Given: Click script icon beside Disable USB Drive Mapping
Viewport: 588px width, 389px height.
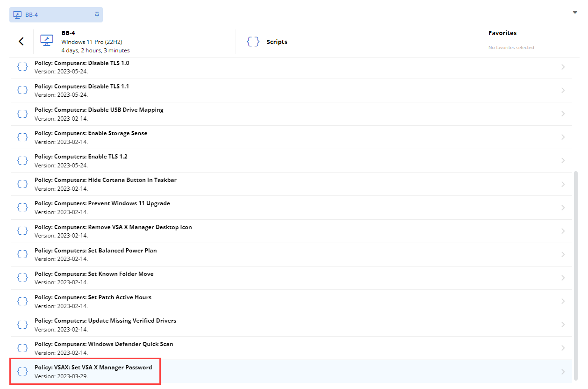Looking at the screenshot, I should pos(22,114).
